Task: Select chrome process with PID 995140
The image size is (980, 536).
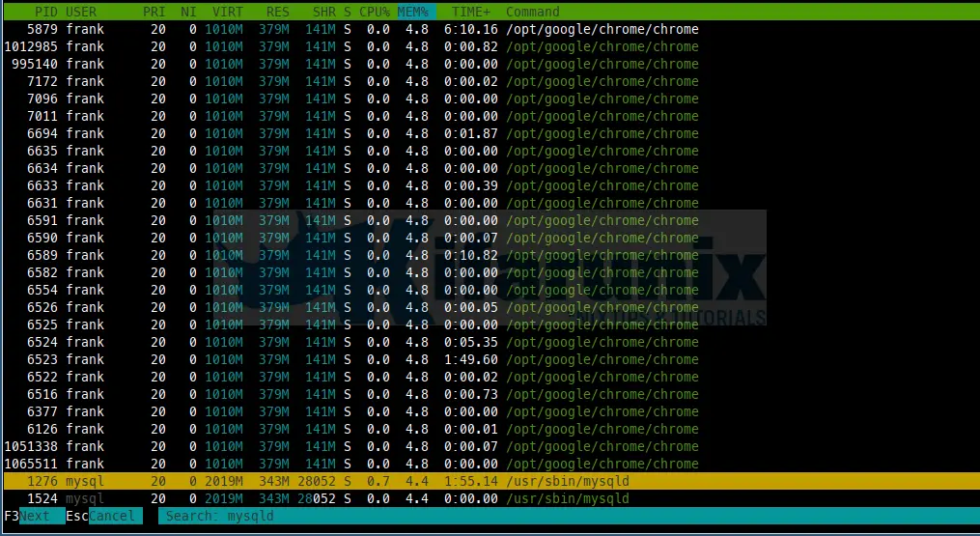Action: coord(491,64)
